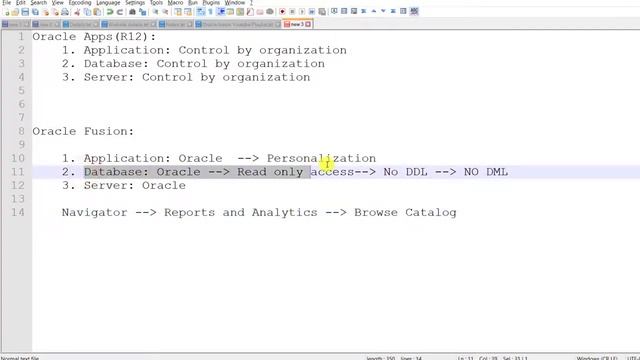Click the macro Playback icon
The width and height of the screenshot is (640, 360).
[x=302, y=12]
